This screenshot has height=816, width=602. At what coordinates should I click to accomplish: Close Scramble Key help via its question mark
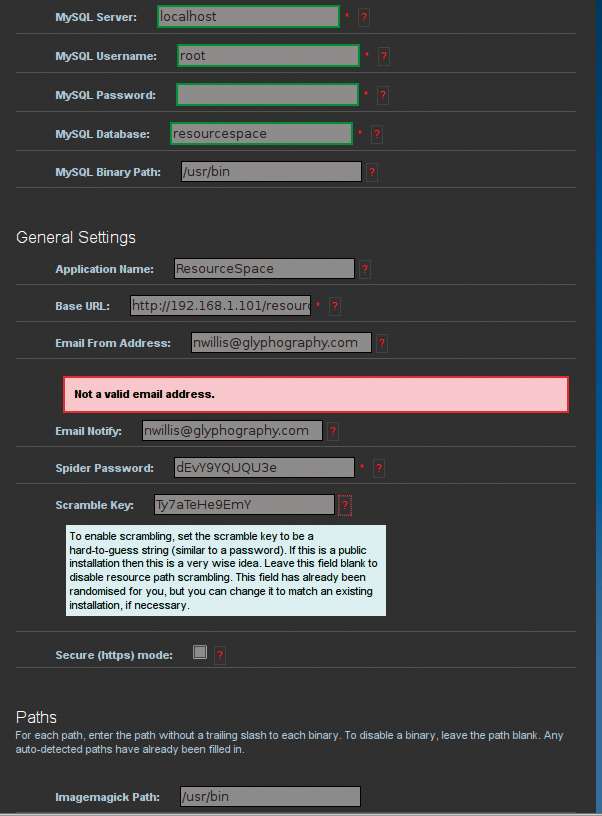coord(344,505)
